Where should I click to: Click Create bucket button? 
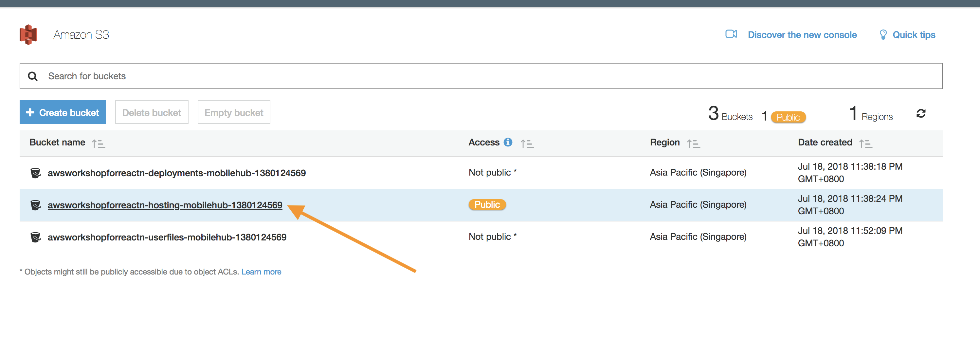coord(63,112)
